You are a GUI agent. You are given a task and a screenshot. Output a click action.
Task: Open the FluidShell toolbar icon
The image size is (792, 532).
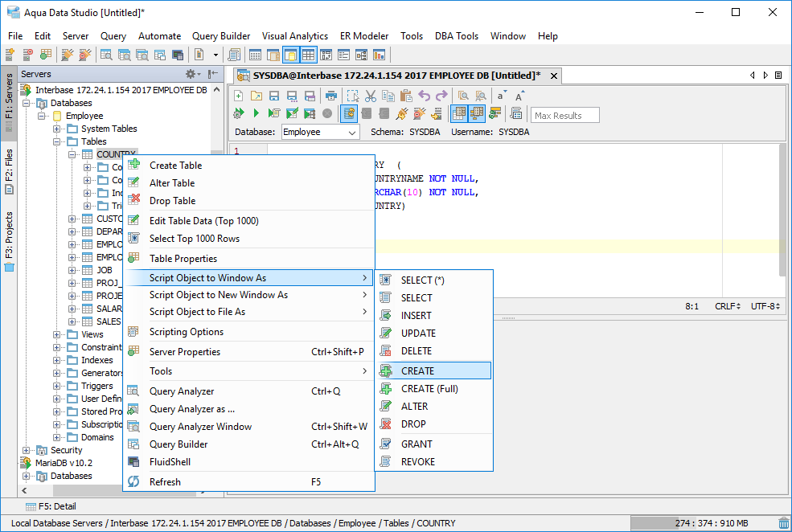click(x=177, y=55)
